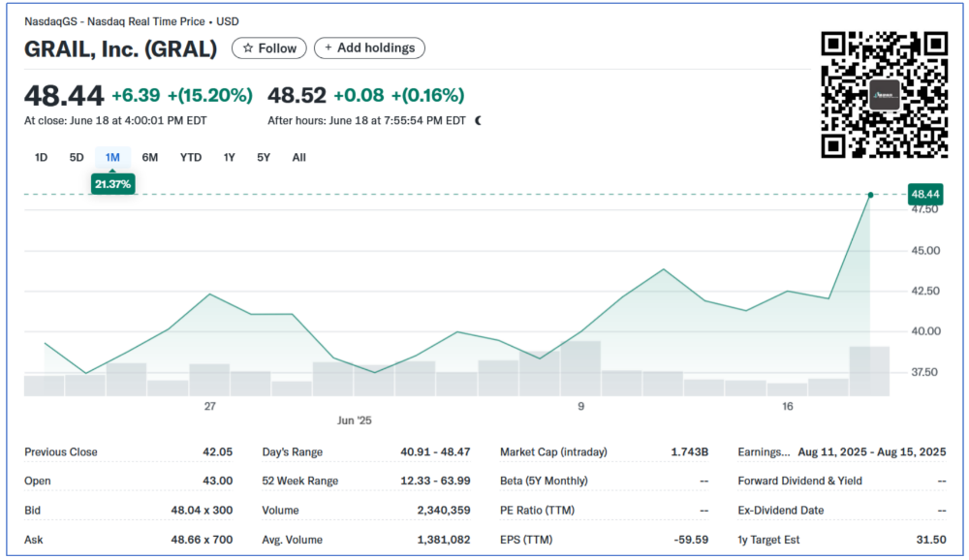
Task: Click the 21.37% return tooltip badge
Action: pos(112,184)
